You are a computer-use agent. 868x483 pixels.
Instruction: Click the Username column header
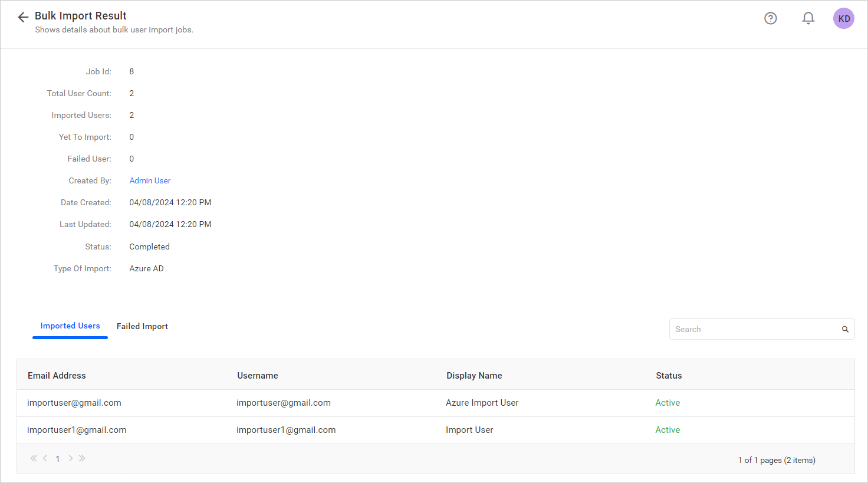tap(258, 375)
